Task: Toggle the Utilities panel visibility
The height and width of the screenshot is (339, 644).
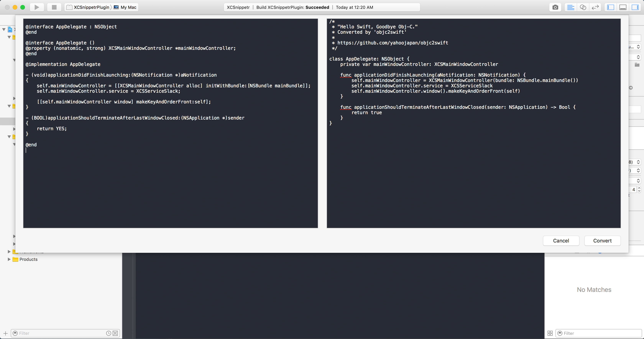Action: click(635, 7)
